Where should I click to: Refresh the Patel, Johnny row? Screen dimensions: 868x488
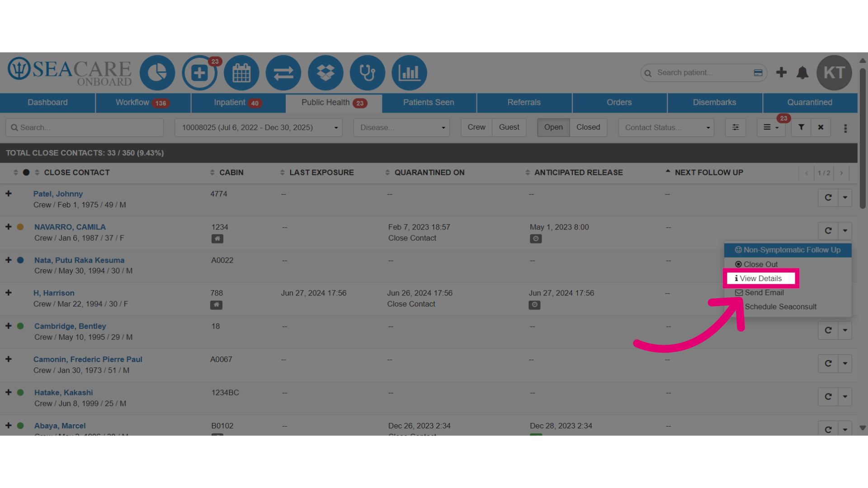(x=828, y=197)
